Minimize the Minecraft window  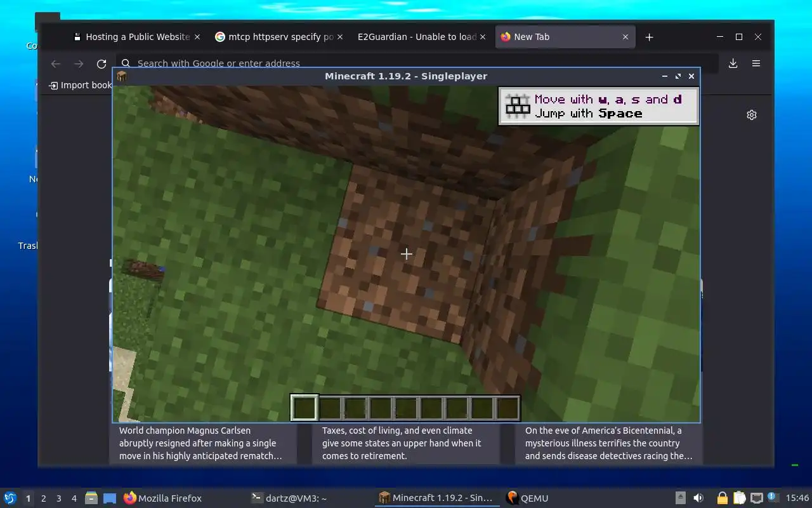(665, 76)
